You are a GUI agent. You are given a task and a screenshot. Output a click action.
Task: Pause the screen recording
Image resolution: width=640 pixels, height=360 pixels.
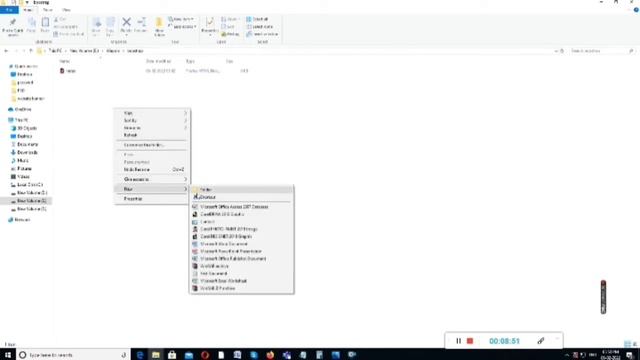458,341
